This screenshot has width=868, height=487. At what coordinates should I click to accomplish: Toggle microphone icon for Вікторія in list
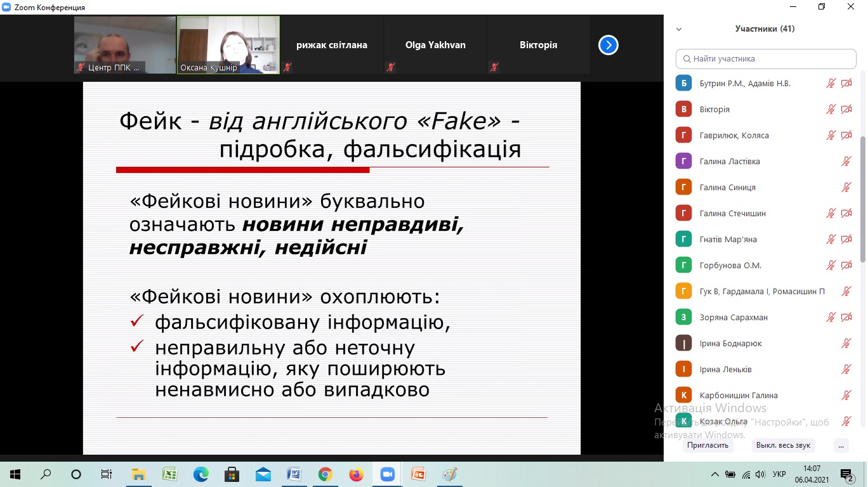[x=831, y=109]
